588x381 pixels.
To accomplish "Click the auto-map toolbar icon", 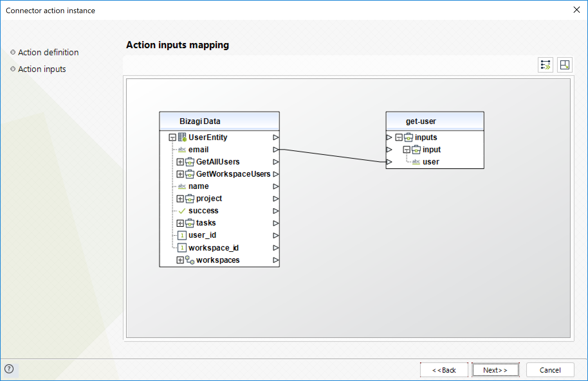I will coord(545,65).
